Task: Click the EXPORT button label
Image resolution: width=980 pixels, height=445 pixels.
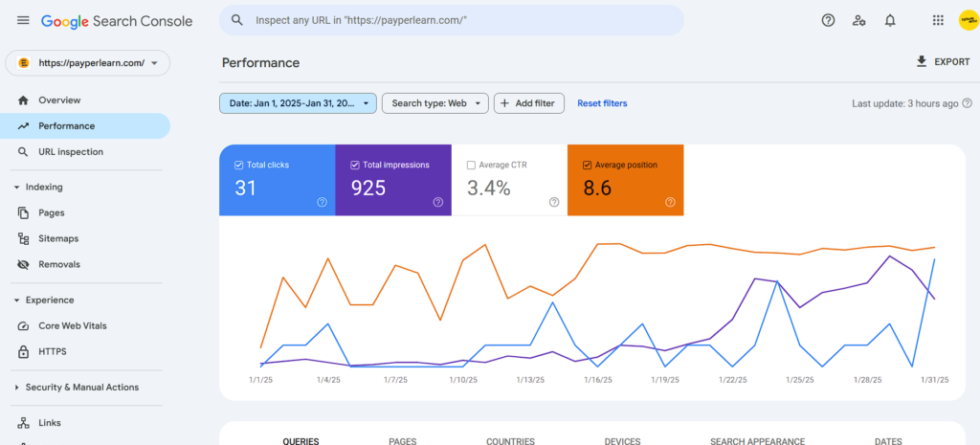Action: coord(952,62)
